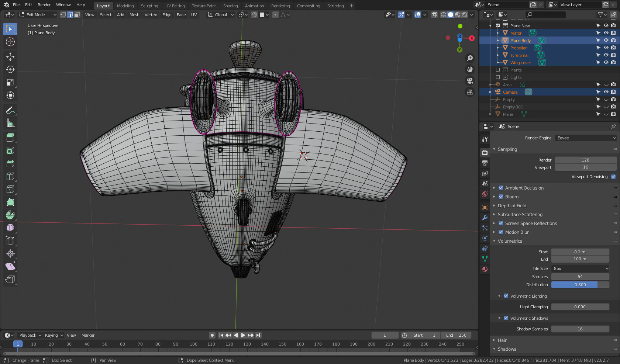Viewport: 620px width, 364px height.
Task: Enable Ambient Occlusion checkbox
Action: click(x=501, y=188)
